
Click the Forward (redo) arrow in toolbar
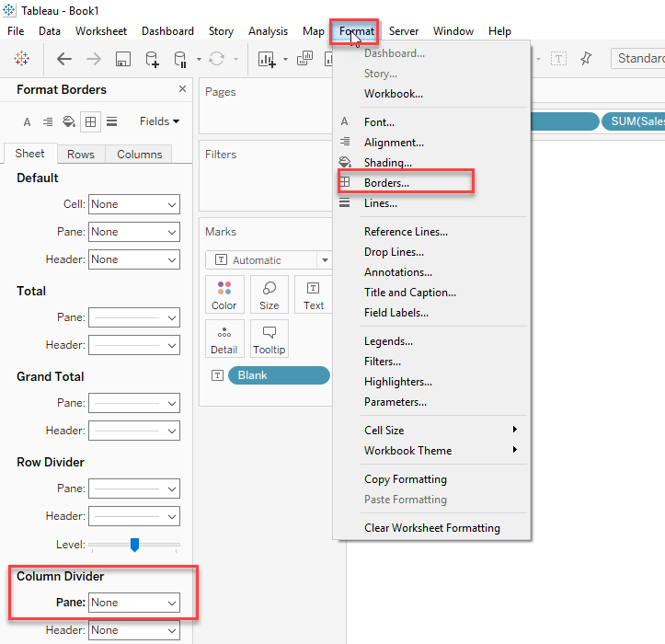click(93, 59)
